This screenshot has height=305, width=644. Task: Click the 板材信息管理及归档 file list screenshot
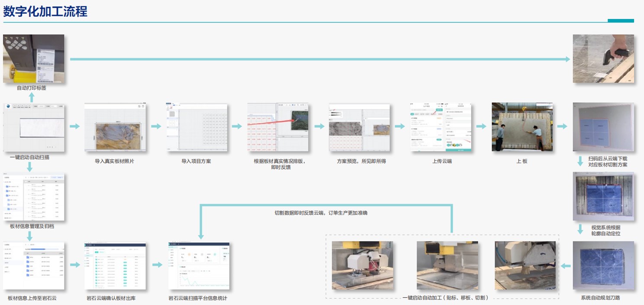click(x=33, y=197)
